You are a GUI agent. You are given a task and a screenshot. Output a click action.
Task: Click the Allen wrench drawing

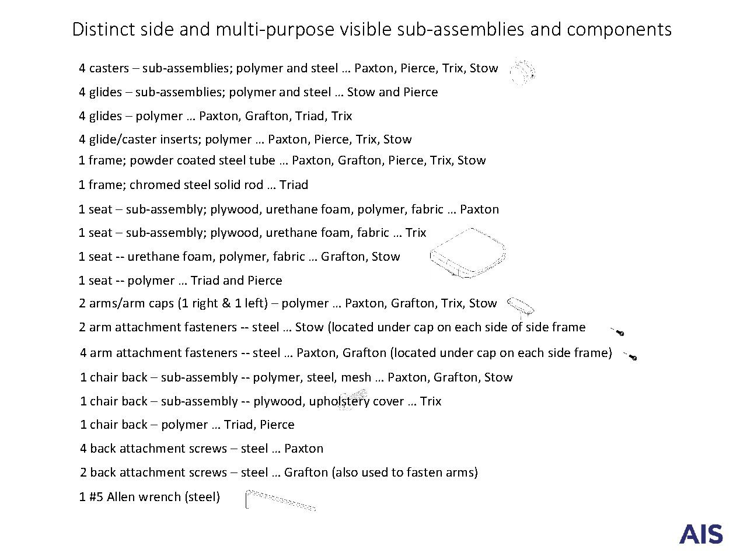click(281, 499)
